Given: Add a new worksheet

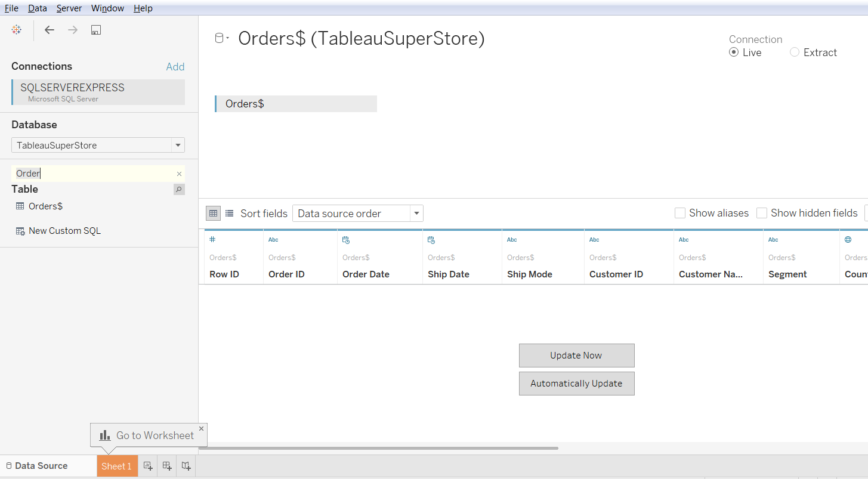Looking at the screenshot, I should click(x=148, y=466).
